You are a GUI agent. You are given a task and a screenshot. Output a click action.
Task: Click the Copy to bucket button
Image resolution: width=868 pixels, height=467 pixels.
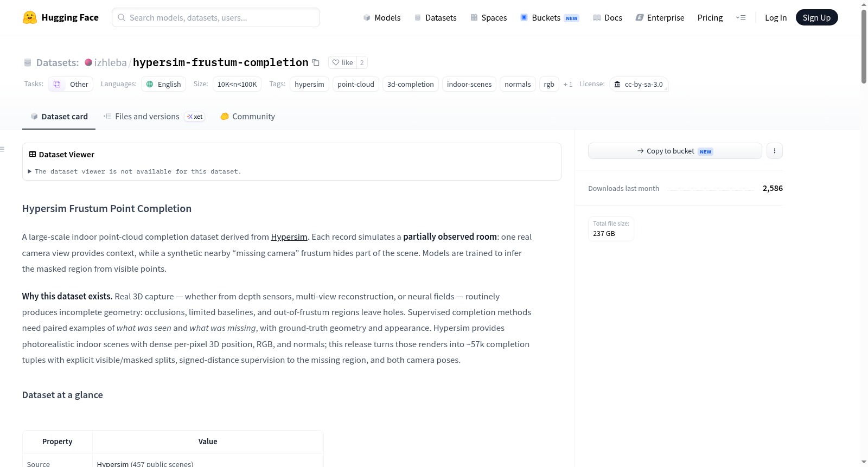(675, 151)
